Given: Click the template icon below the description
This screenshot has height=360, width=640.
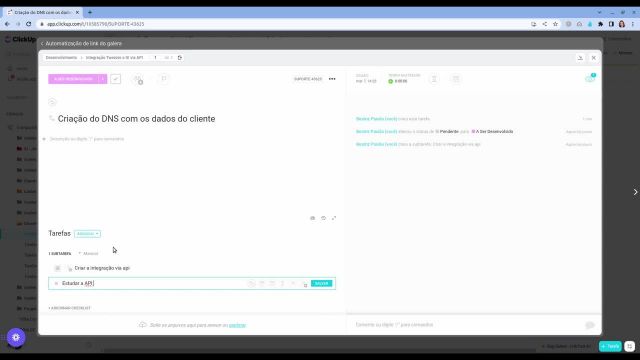Looking at the screenshot, I should coord(313,218).
